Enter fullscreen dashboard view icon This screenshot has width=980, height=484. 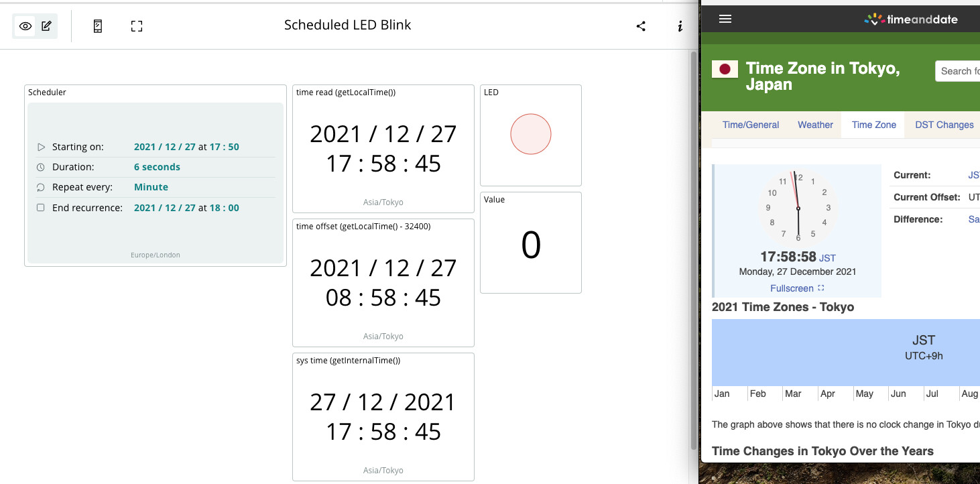[x=137, y=26]
